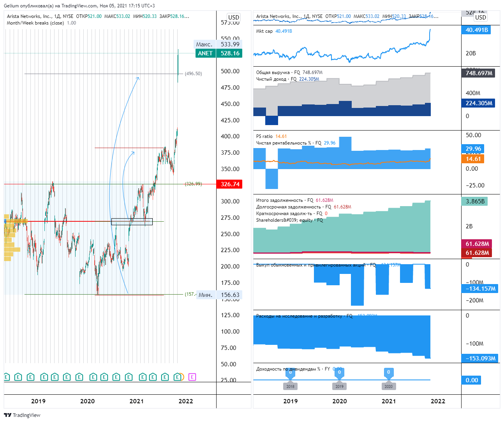Click the blue 40.491B axis value label
The height and width of the screenshot is (422, 504).
(x=476, y=30)
